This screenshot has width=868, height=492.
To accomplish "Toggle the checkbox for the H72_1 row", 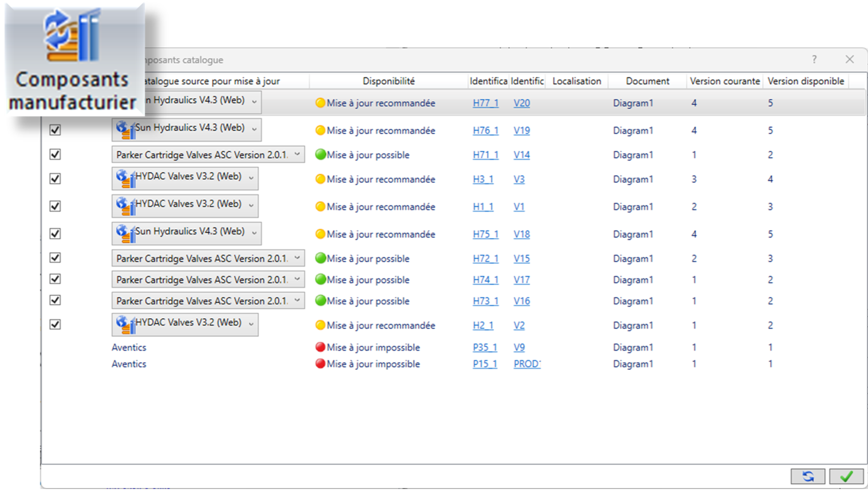I will 55,258.
